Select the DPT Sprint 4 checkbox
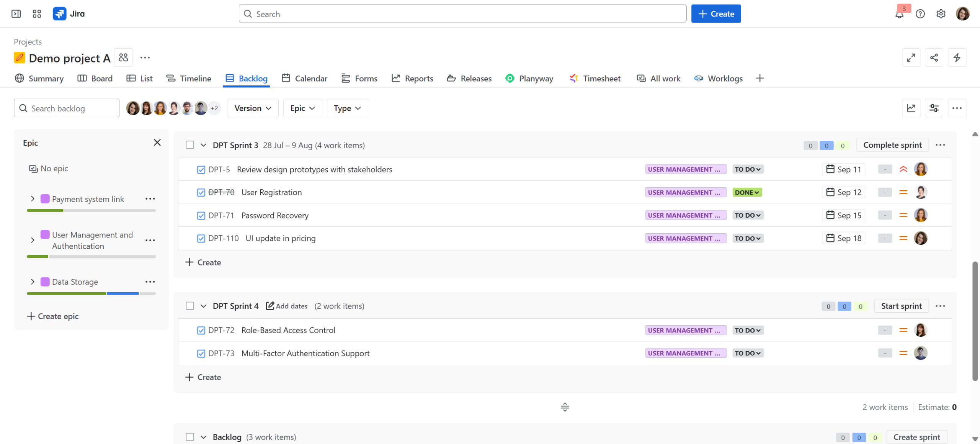 pos(190,306)
